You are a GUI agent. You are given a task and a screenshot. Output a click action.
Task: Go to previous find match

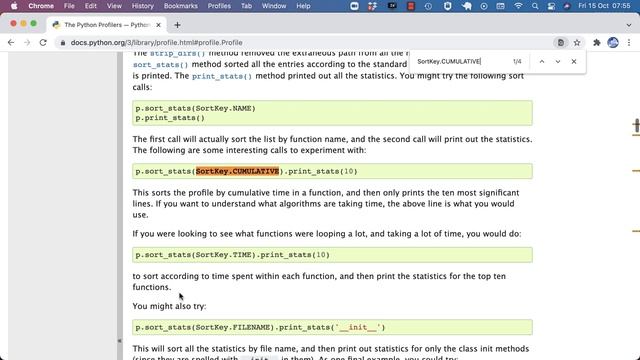coord(542,61)
